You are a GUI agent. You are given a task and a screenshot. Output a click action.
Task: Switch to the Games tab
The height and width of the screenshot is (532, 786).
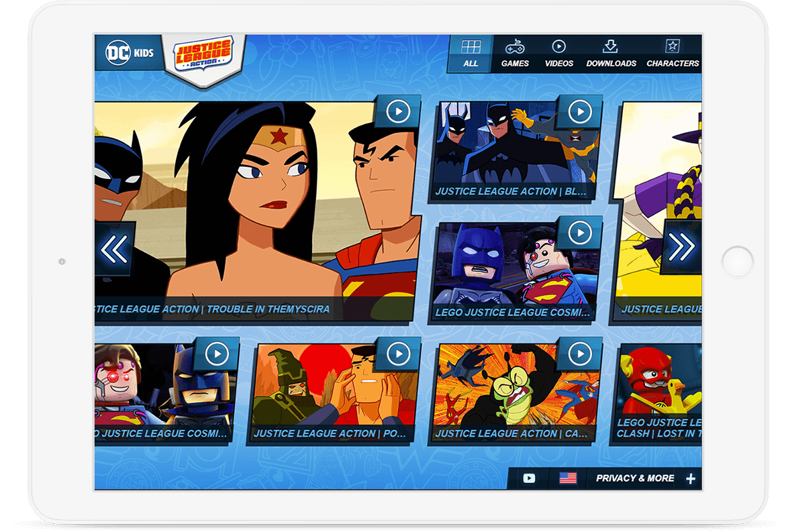[x=515, y=54]
